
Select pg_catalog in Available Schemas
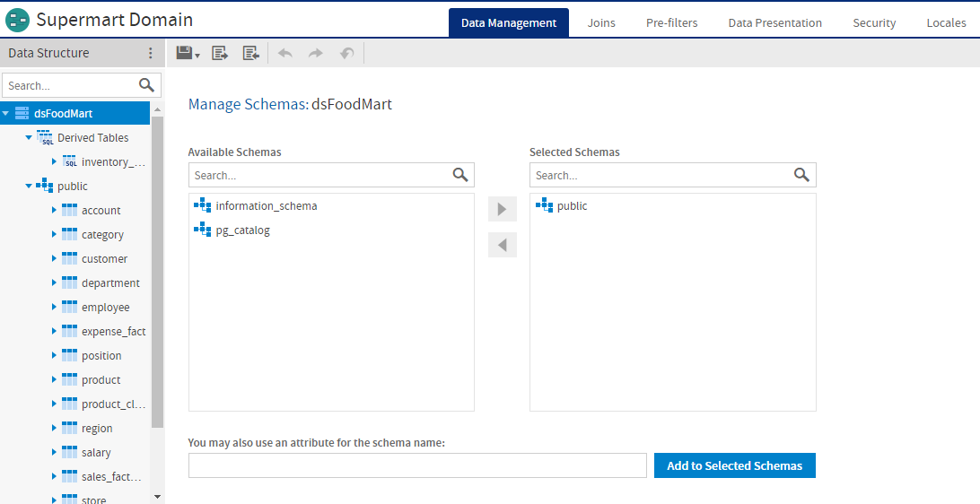242,230
